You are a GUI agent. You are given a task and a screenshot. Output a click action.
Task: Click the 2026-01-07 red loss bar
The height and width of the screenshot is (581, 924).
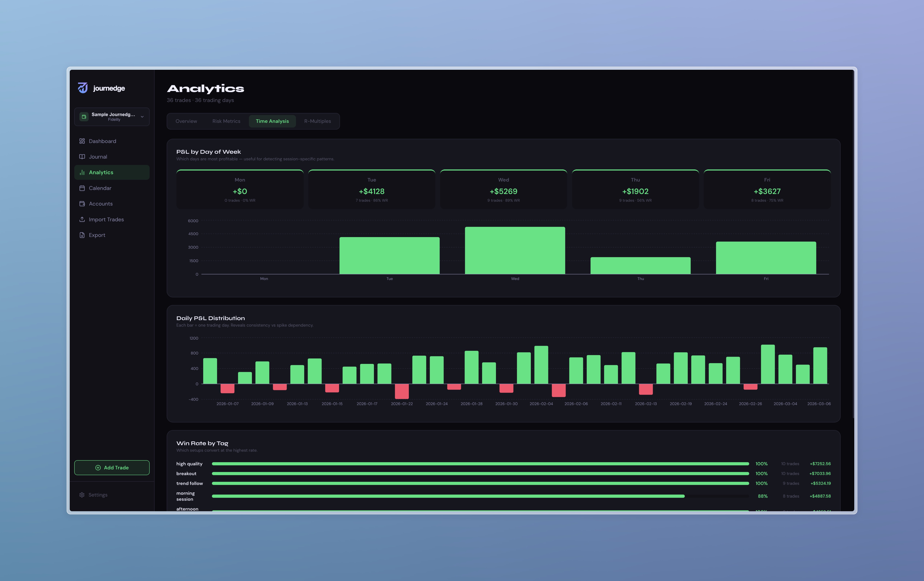click(228, 388)
